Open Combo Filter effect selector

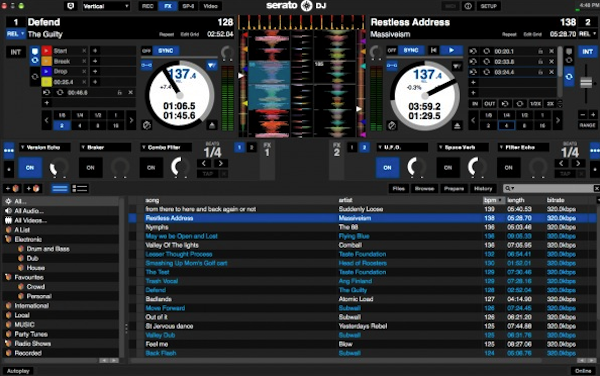166,147
